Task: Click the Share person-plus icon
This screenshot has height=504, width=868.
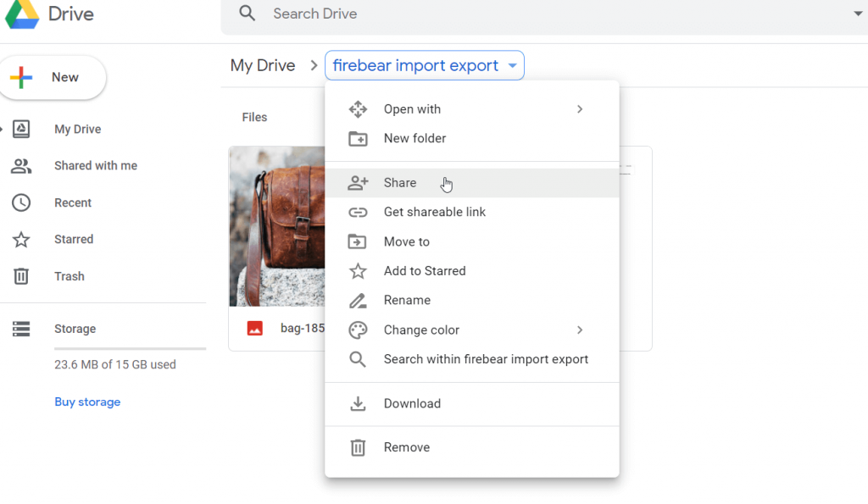Action: [x=358, y=183]
